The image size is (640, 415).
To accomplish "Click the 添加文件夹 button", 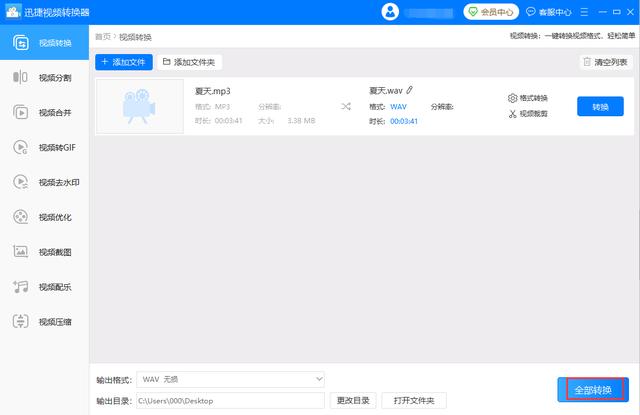I will 189,62.
